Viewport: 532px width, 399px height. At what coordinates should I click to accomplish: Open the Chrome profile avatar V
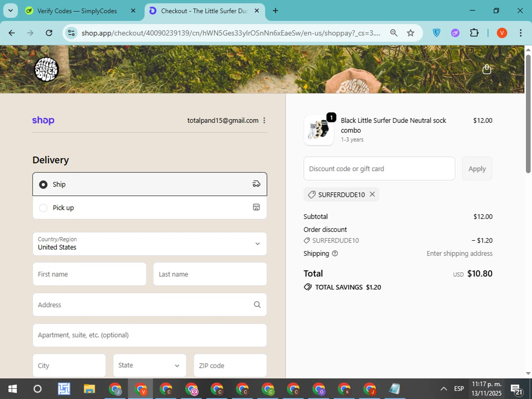[x=502, y=33]
